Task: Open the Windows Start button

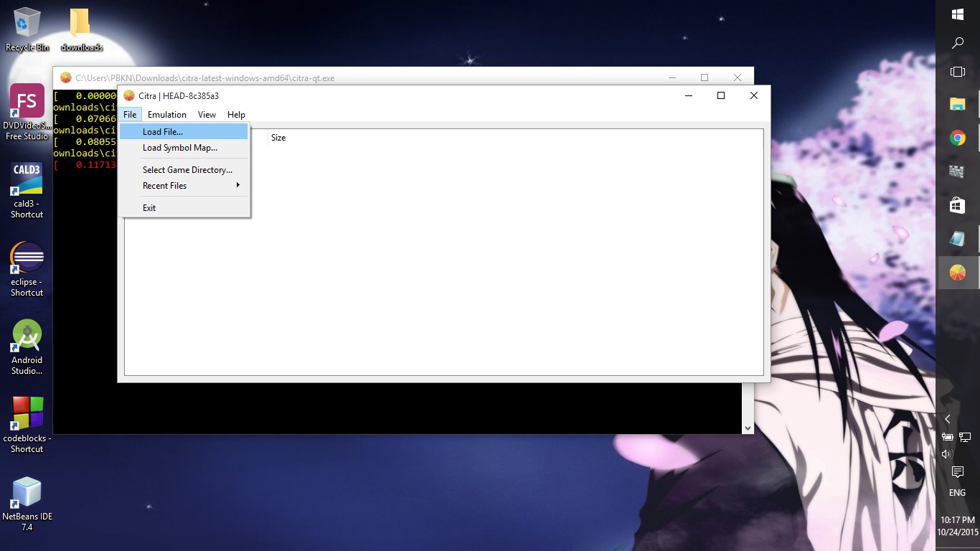Action: point(957,14)
